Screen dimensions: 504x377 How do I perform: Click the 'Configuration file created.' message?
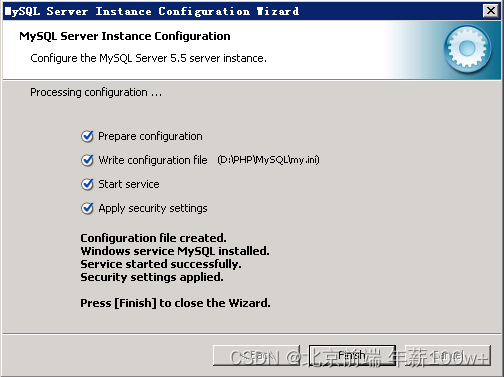[153, 238]
